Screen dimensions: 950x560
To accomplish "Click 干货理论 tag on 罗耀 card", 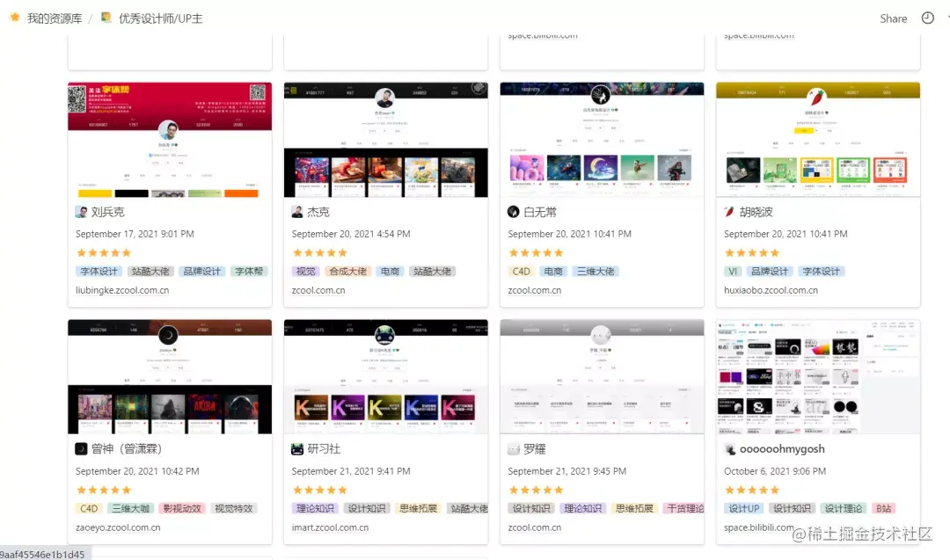I will tap(684, 508).
